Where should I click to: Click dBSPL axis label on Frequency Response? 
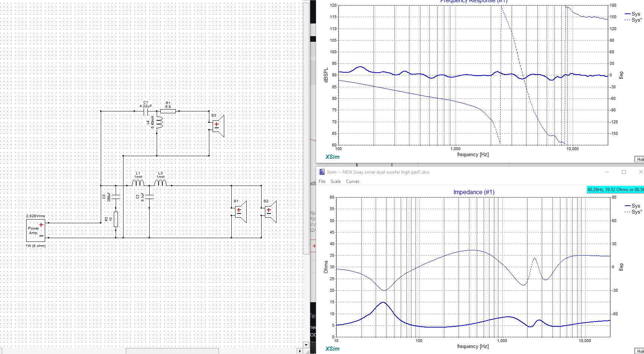(326, 75)
